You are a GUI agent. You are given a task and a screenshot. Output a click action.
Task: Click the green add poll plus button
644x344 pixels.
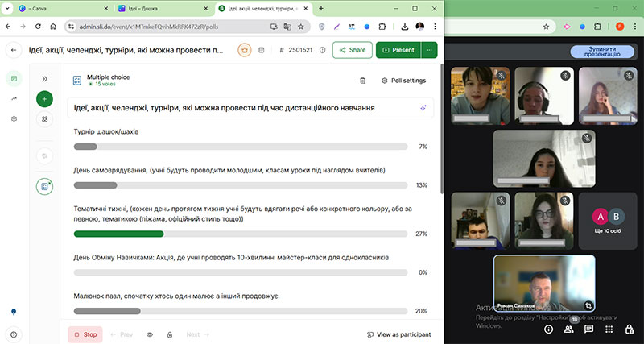[x=44, y=99]
